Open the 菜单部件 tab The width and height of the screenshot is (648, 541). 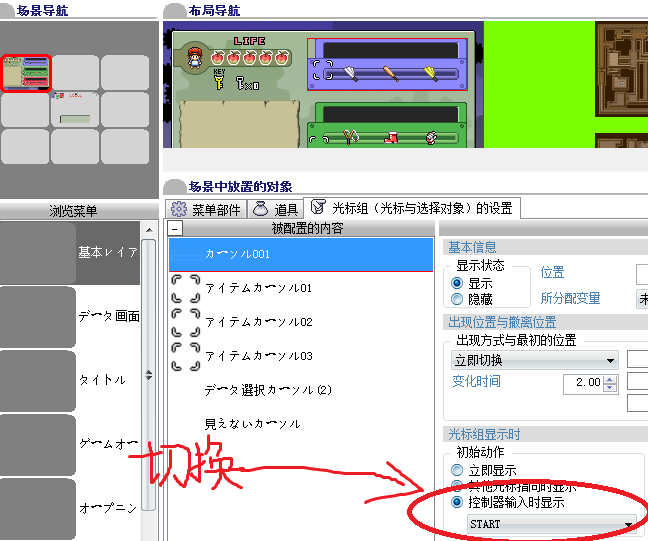pos(206,210)
